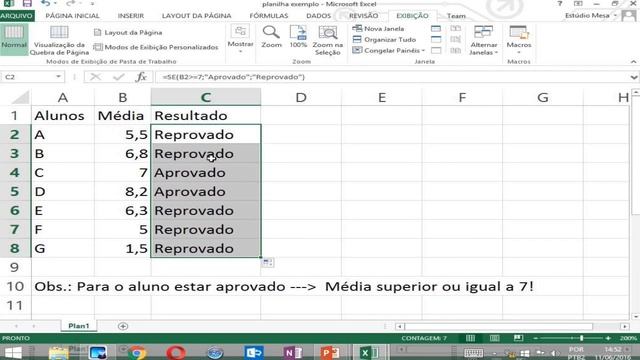
Task: Open the Zoom magnifier dialog
Action: (x=271, y=37)
